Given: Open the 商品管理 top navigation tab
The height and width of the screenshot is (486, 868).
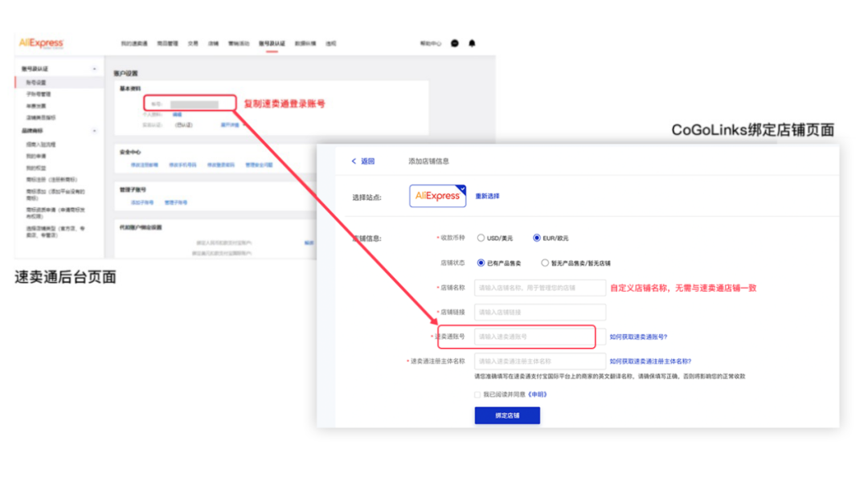Looking at the screenshot, I should [167, 43].
